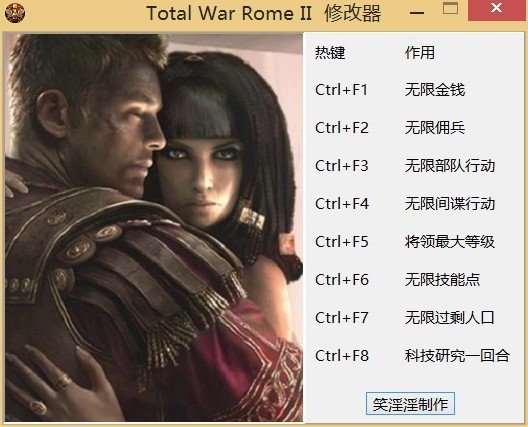Click the 无限部队行动 army movement entry
This screenshot has width=528, height=427.
pos(450,166)
